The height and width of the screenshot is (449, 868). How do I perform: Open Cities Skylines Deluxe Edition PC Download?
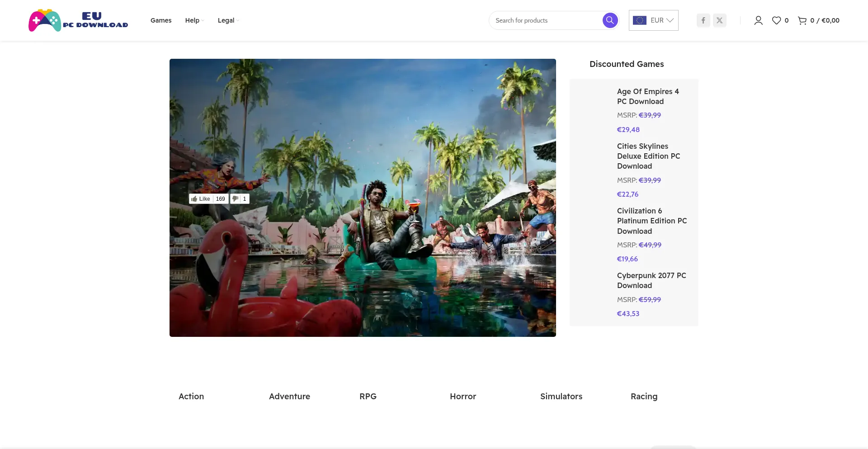pyautogui.click(x=648, y=156)
